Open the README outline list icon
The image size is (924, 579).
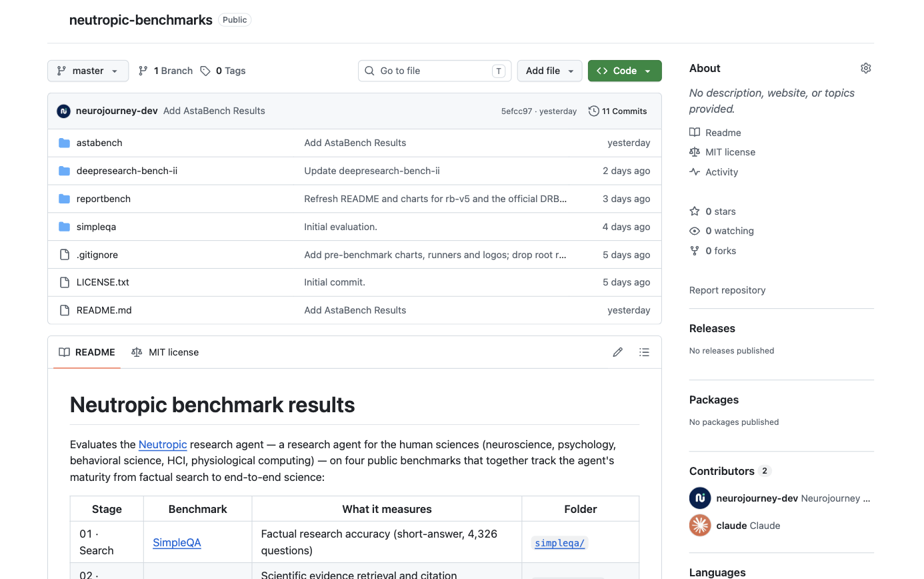pos(644,352)
